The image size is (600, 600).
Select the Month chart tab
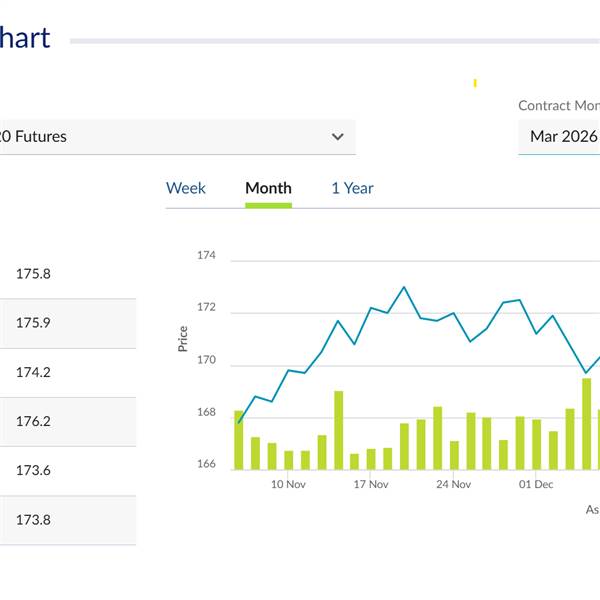click(268, 188)
